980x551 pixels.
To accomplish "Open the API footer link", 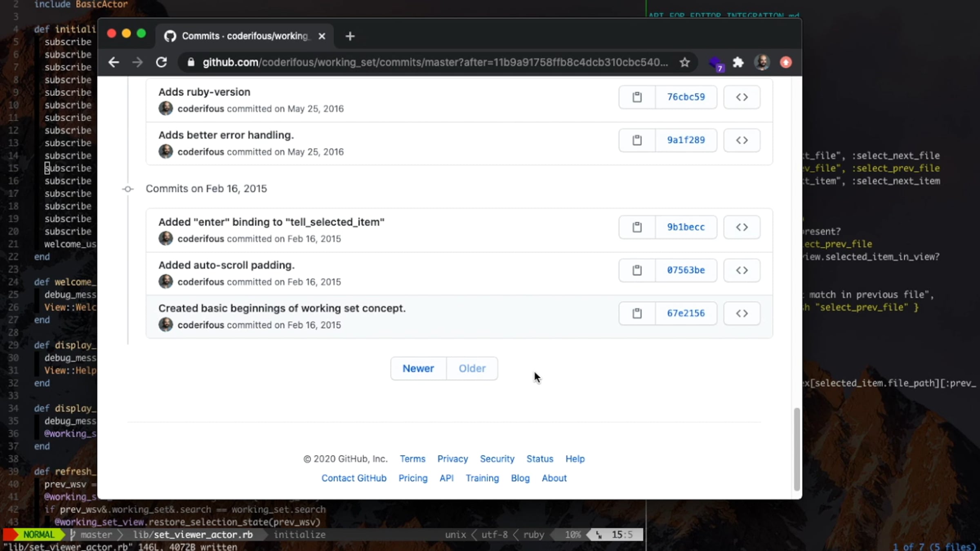I will click(446, 478).
